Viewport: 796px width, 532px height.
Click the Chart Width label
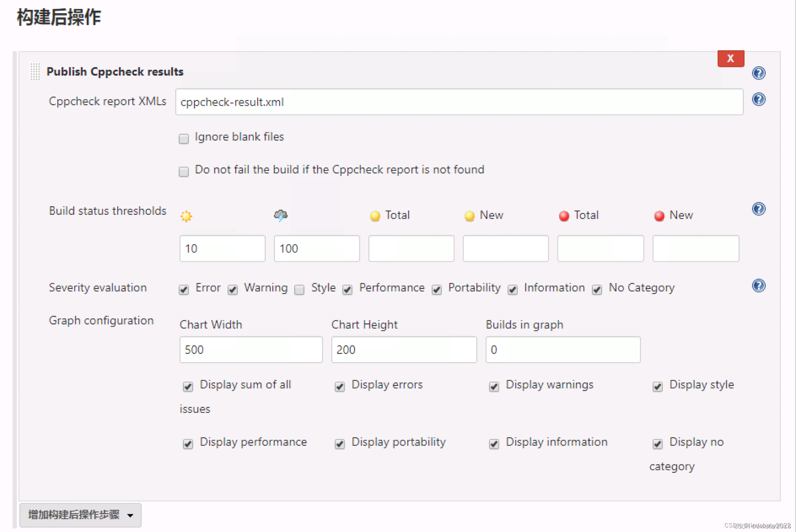click(x=211, y=324)
